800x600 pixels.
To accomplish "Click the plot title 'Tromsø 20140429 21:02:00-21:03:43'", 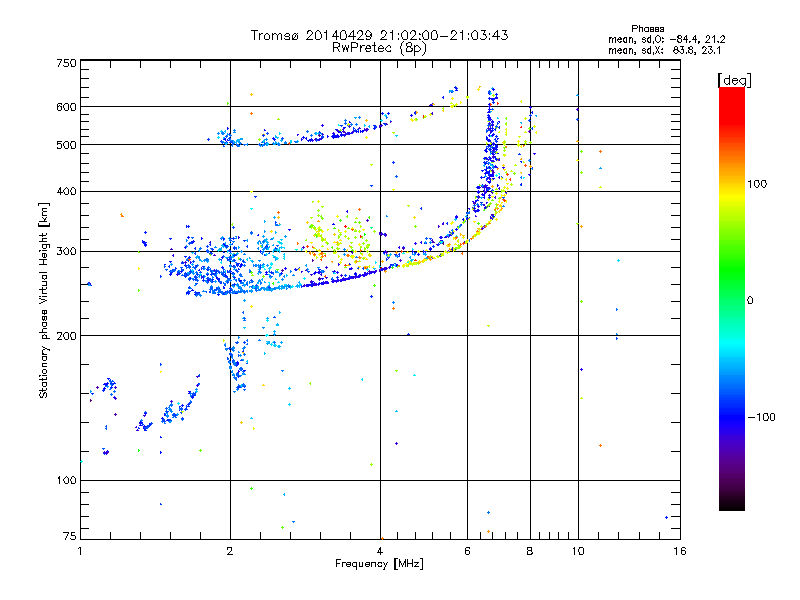I will [x=379, y=35].
